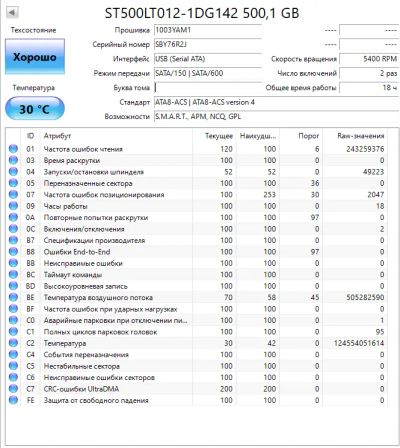Select the Защита от свободного падения attribute name
The image size is (400, 448).
pos(96,400)
